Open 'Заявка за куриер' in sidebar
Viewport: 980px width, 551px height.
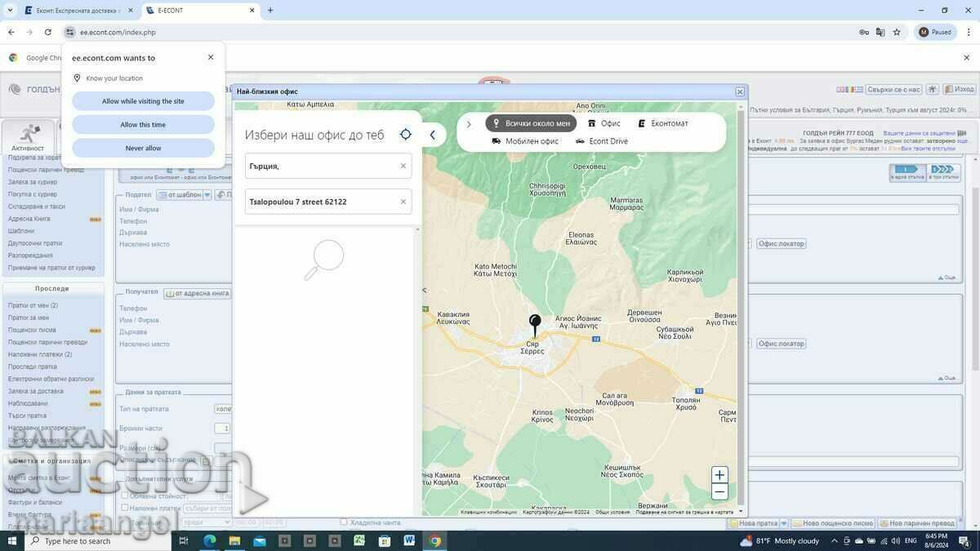coord(33,182)
